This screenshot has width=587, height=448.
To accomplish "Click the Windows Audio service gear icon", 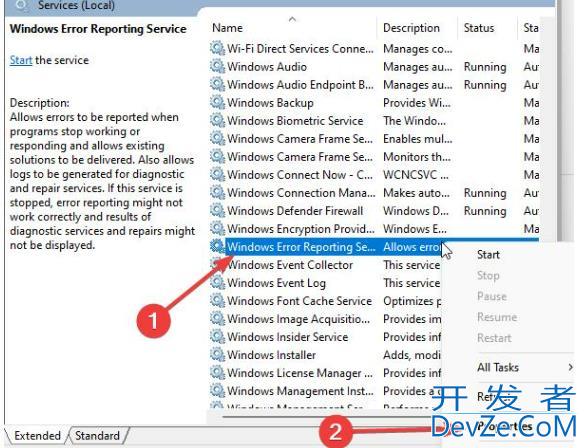I will (217, 66).
